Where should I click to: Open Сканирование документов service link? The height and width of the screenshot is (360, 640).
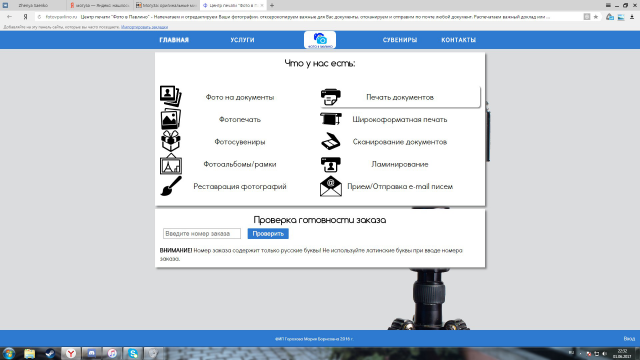[x=400, y=142]
